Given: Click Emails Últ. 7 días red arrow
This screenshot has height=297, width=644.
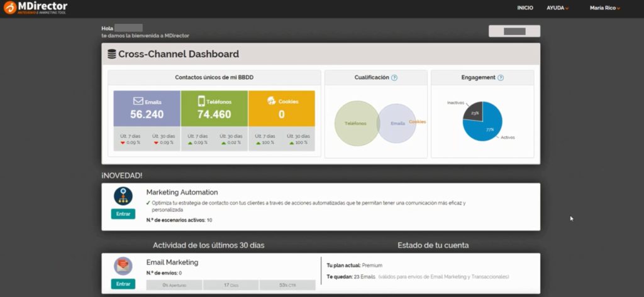Looking at the screenshot, I should coord(123,143).
